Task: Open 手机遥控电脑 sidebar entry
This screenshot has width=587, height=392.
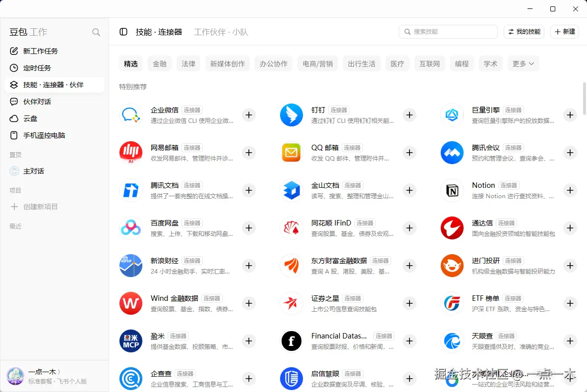Action: click(55, 135)
